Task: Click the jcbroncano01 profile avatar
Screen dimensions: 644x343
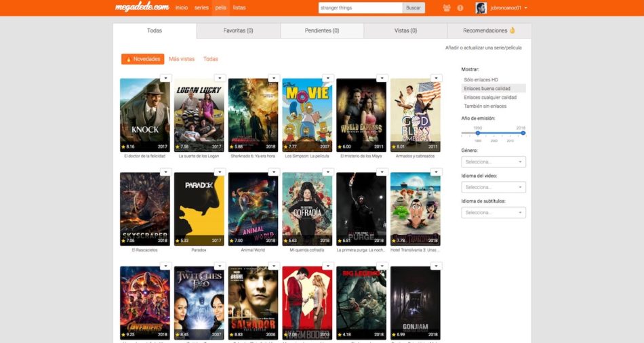Action: pos(481,8)
